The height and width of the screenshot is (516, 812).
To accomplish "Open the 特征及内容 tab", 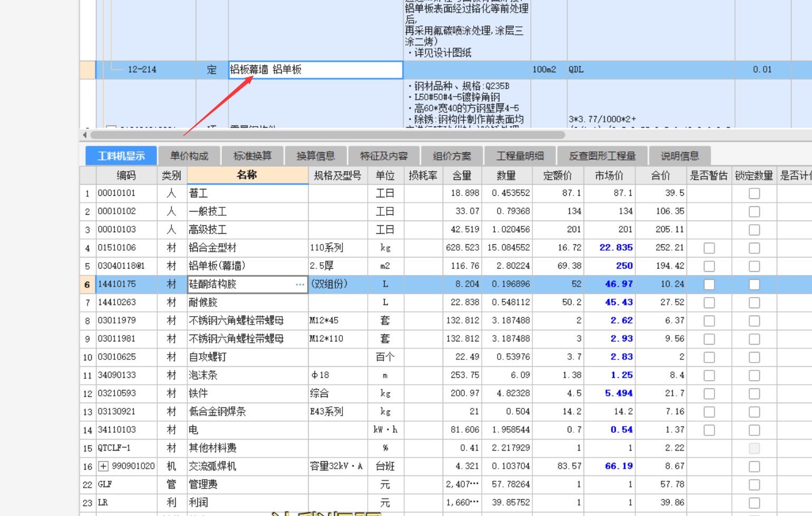I will pos(384,156).
